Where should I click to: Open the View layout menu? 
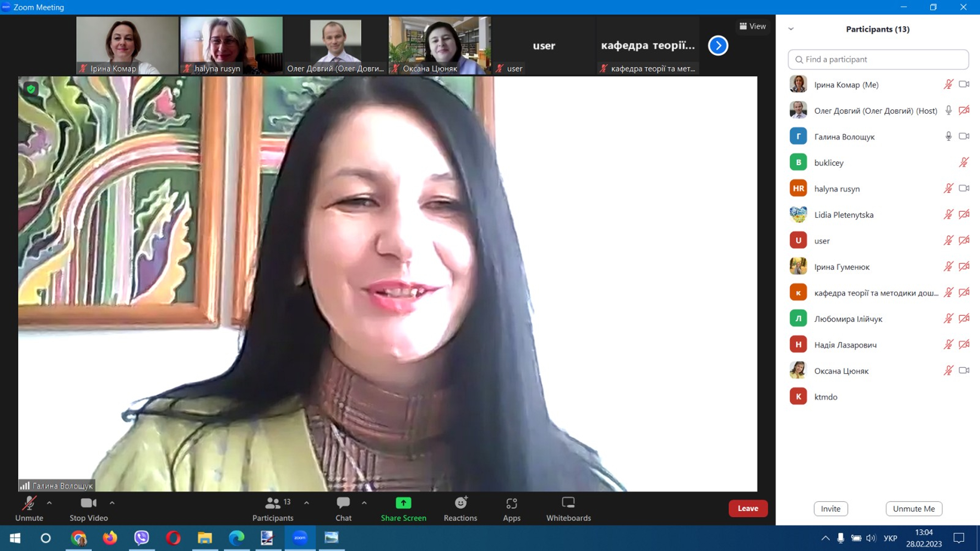coord(752,26)
